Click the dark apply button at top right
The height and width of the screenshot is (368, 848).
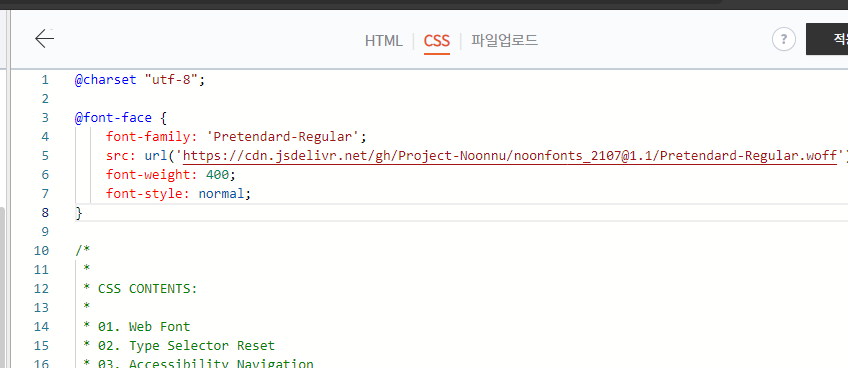click(x=827, y=39)
